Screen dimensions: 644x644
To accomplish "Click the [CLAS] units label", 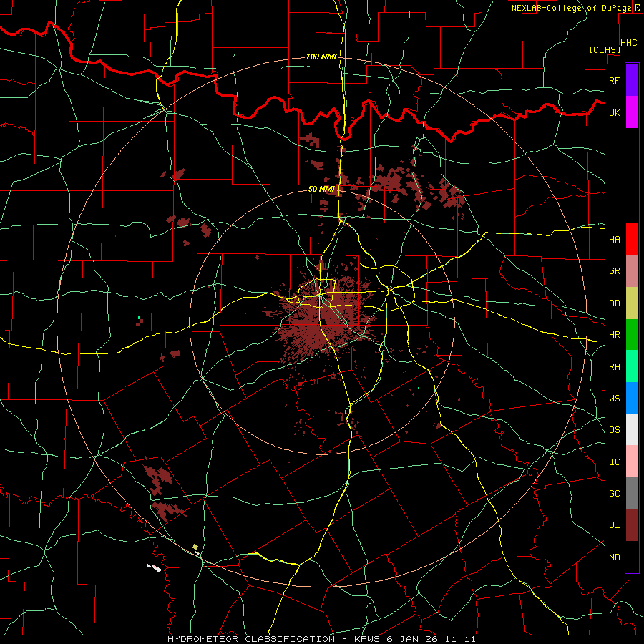I will (x=605, y=50).
